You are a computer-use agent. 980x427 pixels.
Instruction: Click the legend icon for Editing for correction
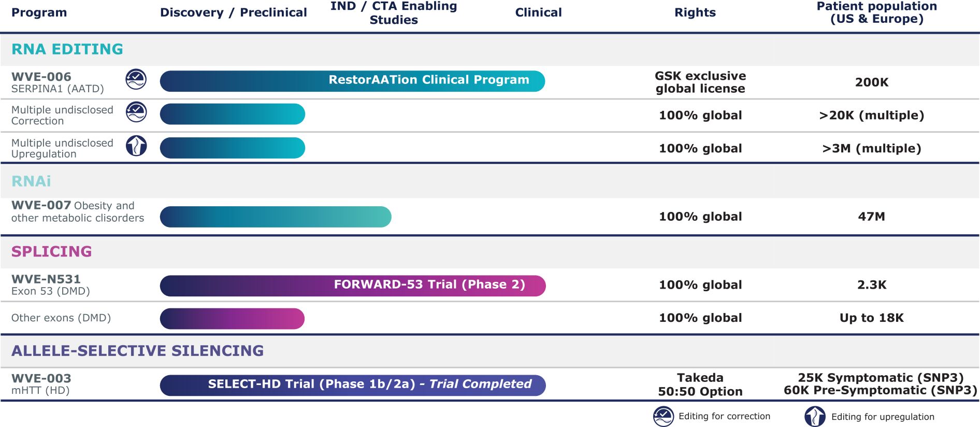663,416
